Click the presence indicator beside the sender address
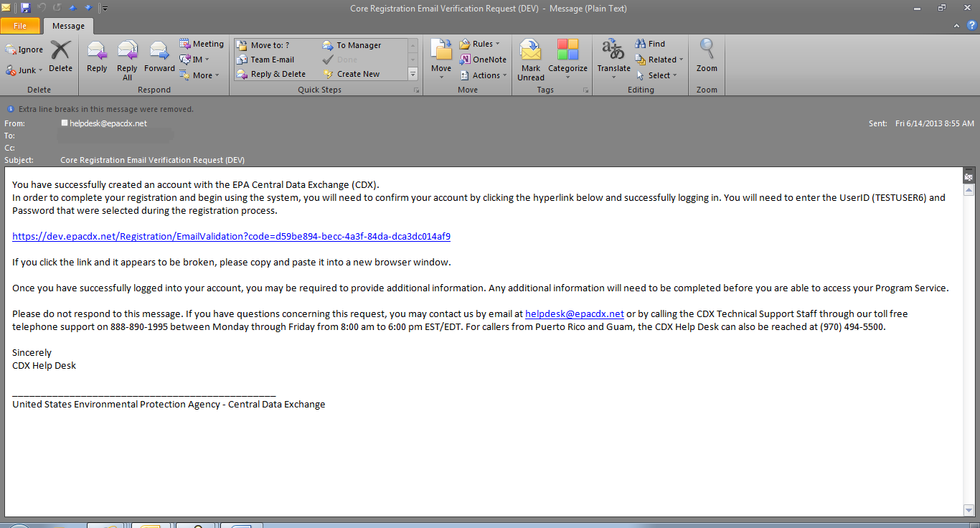This screenshot has height=528, width=980. 65,123
